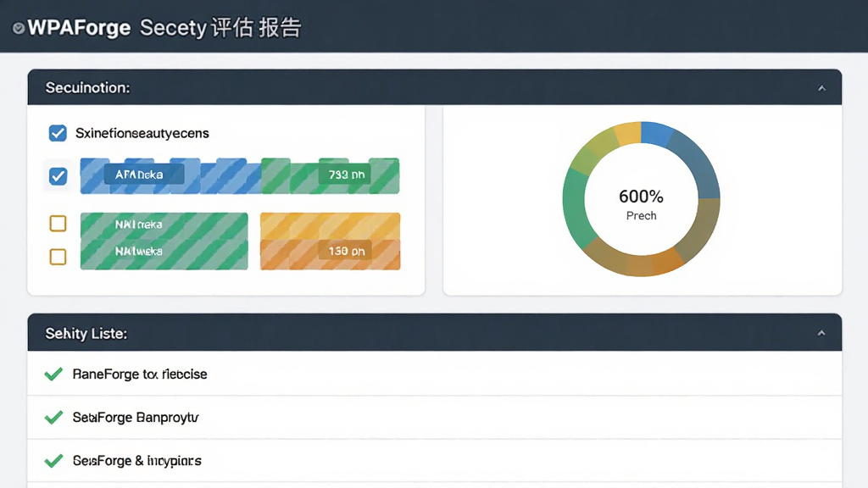Click the "Prech" caption inside the donut chart
The image size is (868, 488).
641,216
